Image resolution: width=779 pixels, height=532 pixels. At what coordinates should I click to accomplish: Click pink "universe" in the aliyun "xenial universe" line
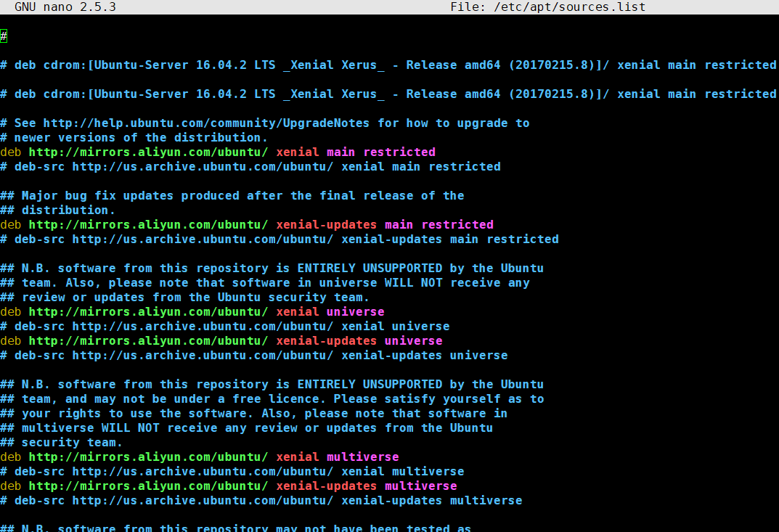(356, 312)
